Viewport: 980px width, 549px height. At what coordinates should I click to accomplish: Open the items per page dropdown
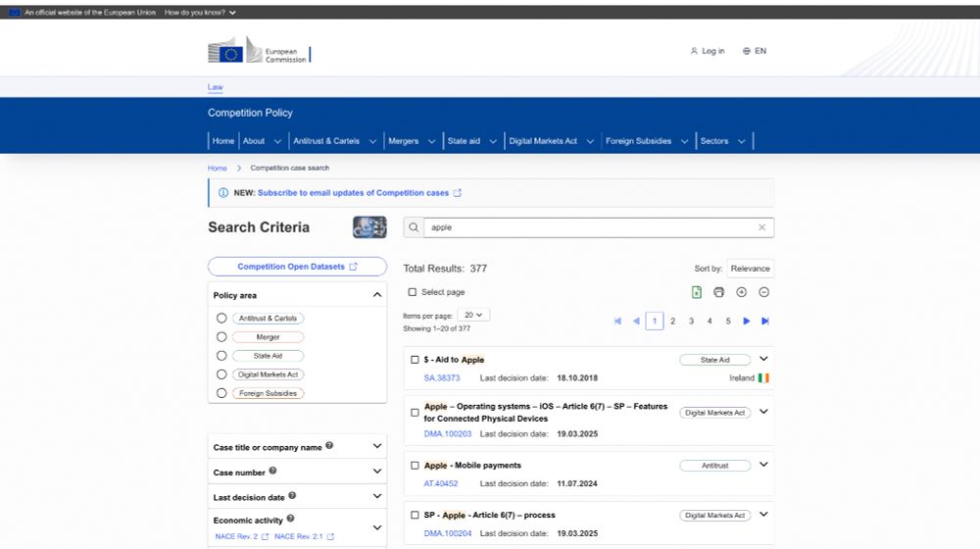tap(473, 315)
